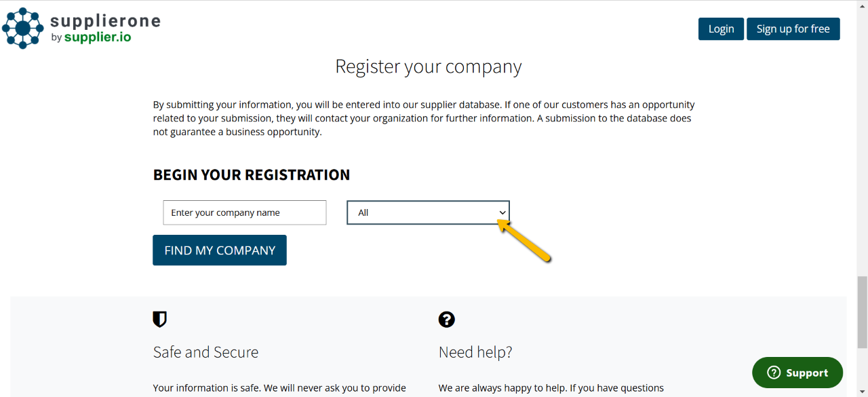
Task: Click the Need help? heading
Action: tap(475, 352)
